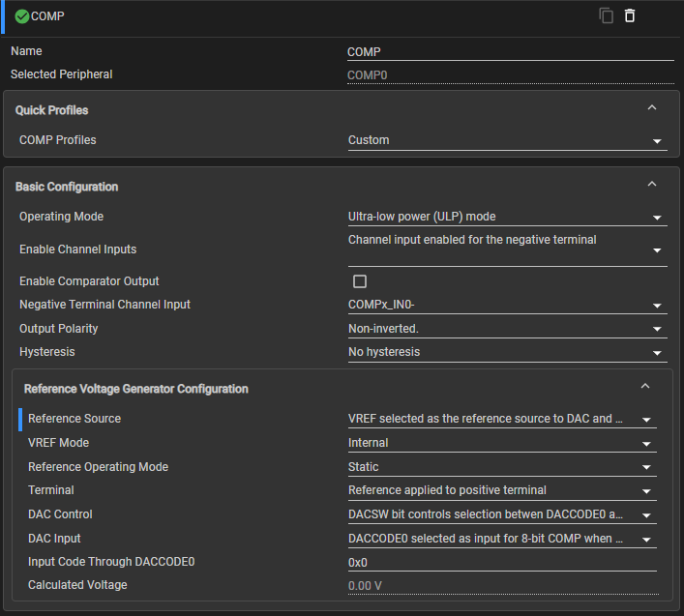Viewport: 684px width, 616px height.
Task: Click the Calculated Voltage label
Action: click(x=77, y=585)
